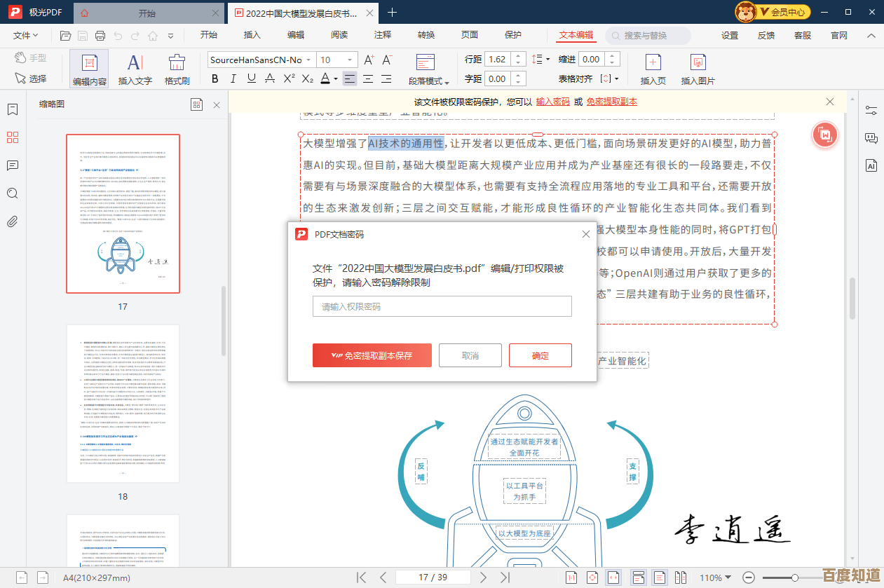Toggle bold text formatting
The width and height of the screenshot is (884, 588).
pyautogui.click(x=215, y=78)
